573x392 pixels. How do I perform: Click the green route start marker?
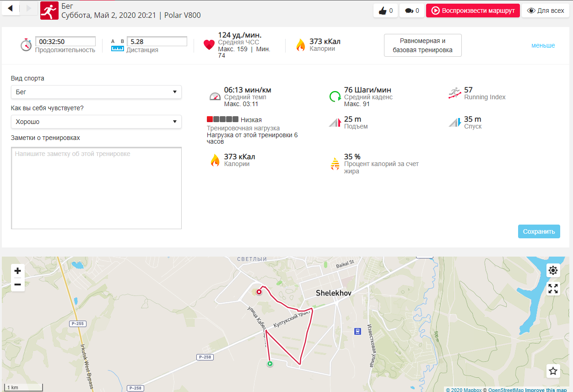pos(270,364)
